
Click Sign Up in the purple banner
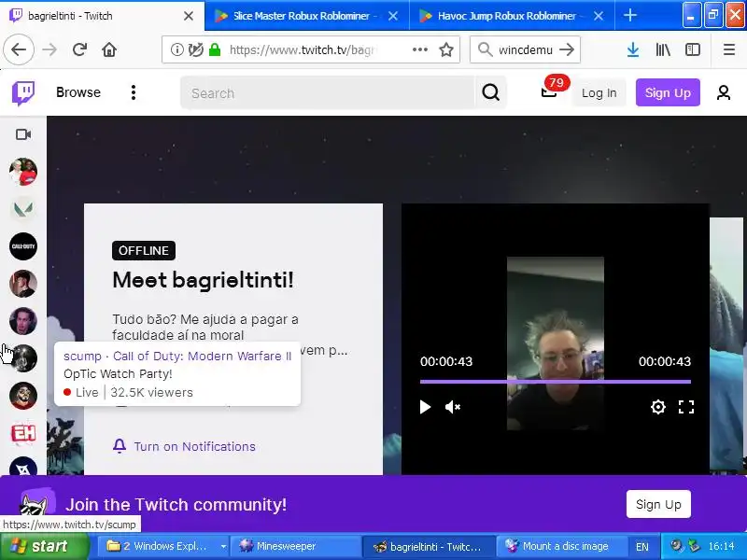click(658, 504)
